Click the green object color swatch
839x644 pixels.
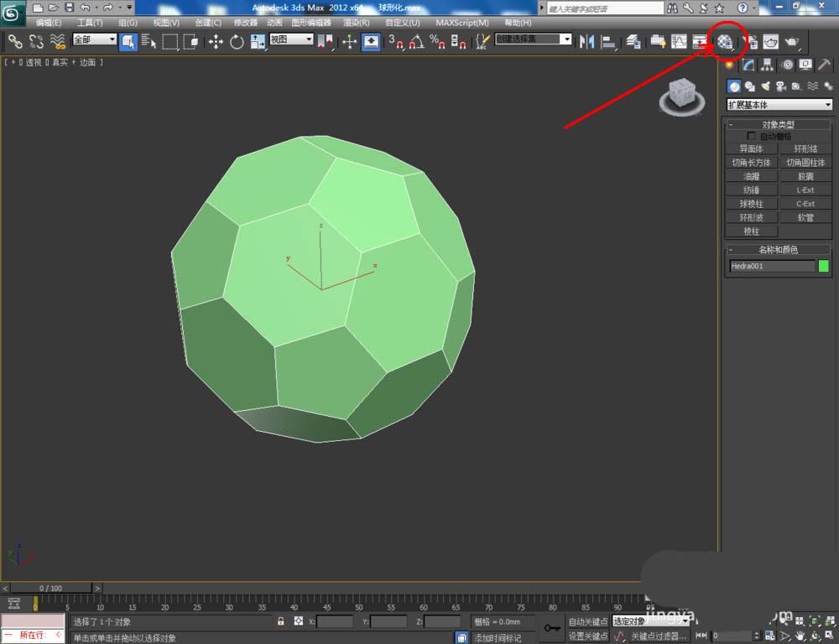click(824, 266)
